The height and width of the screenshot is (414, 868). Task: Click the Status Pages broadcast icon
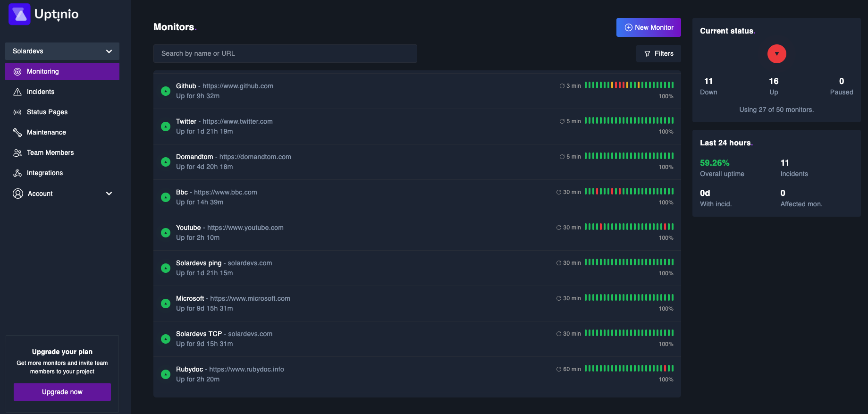point(17,112)
